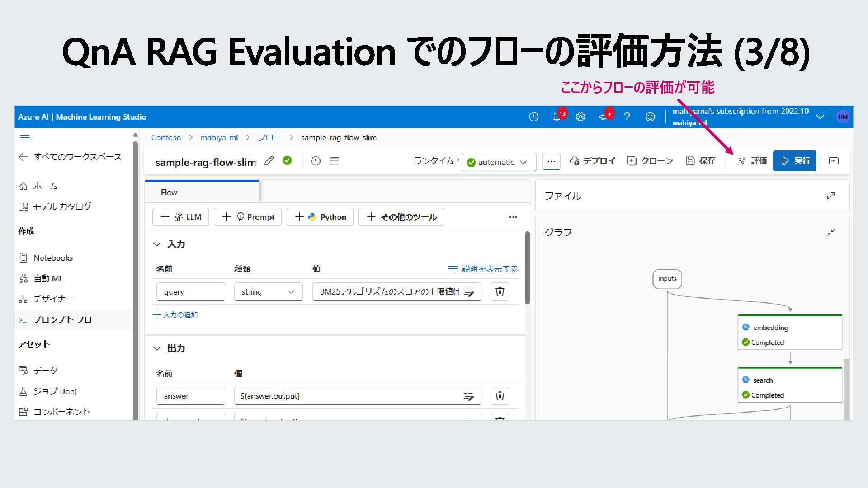Click the flow editor vertical scrollbar
Viewport: 868px width, 488px height.
click(527, 267)
